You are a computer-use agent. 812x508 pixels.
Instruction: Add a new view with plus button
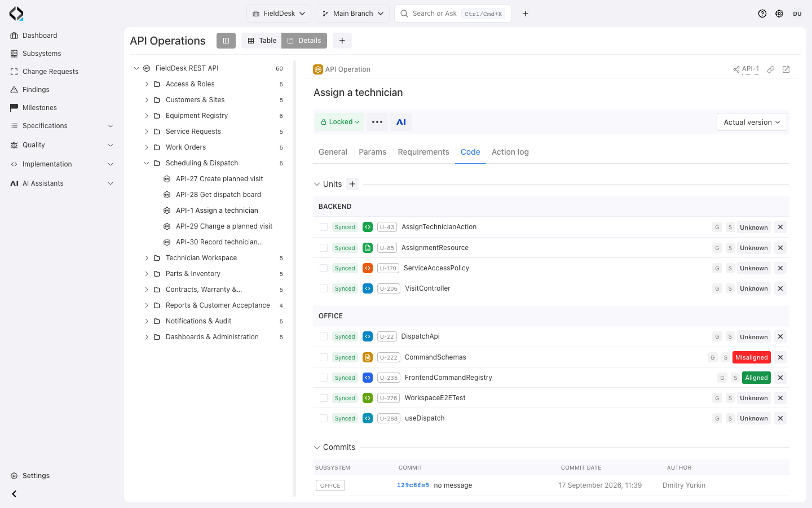tap(342, 41)
